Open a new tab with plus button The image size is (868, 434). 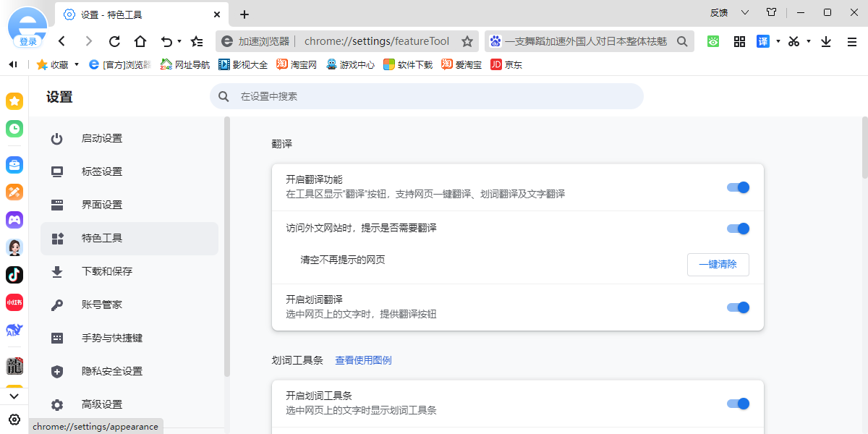coord(244,14)
